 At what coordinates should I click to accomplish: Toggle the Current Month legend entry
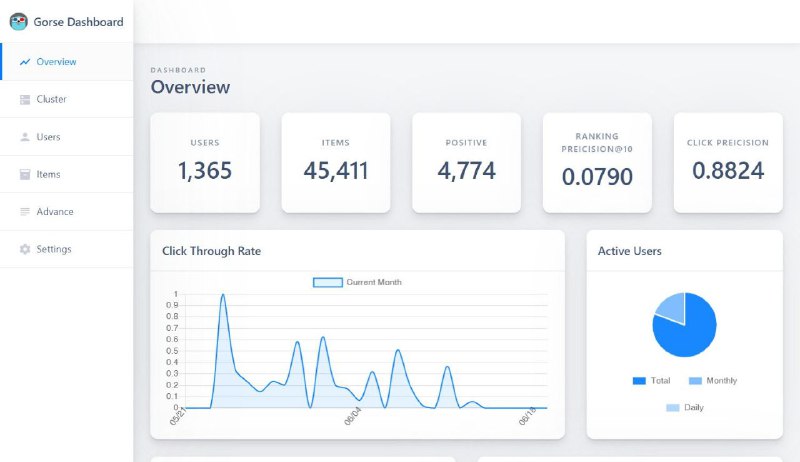357,282
